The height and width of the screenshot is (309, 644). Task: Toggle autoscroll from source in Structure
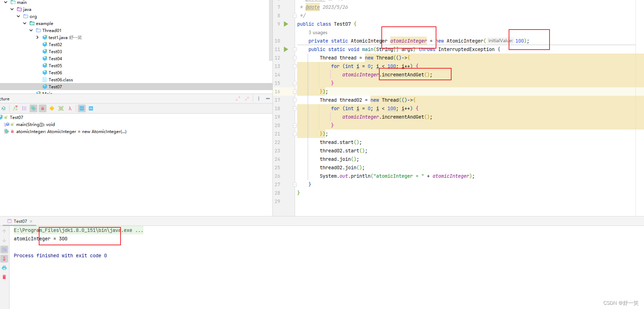91,108
